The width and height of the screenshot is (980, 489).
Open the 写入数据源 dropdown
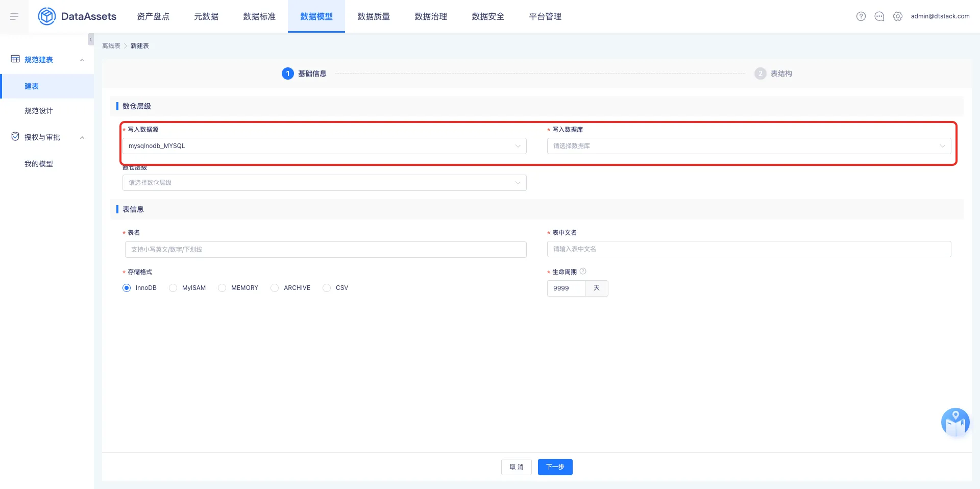[x=325, y=146]
